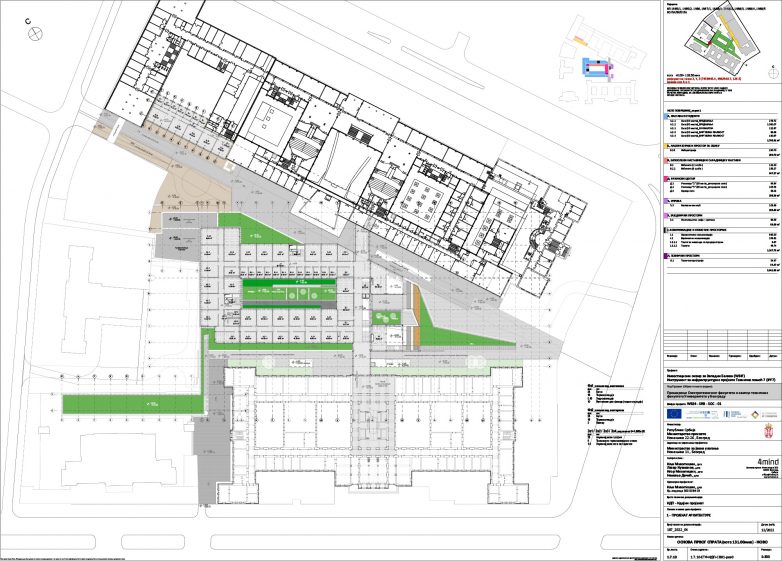This screenshot has height=561, width=782.
Task: Click the site location map thumbnail
Action: (720, 35)
